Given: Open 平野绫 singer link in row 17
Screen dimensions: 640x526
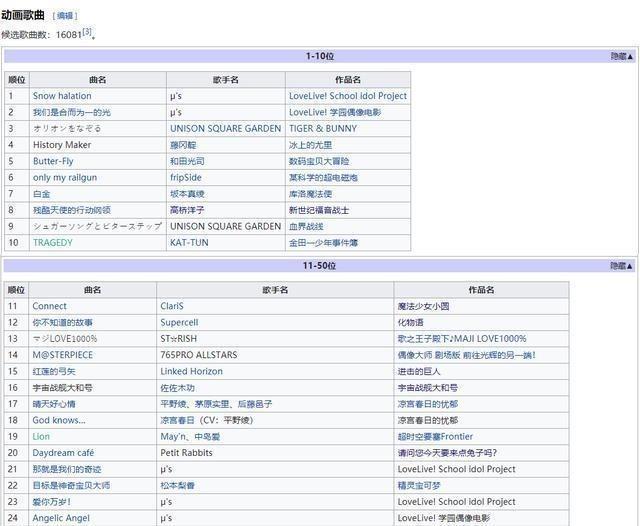Looking at the screenshot, I should click(x=173, y=404).
